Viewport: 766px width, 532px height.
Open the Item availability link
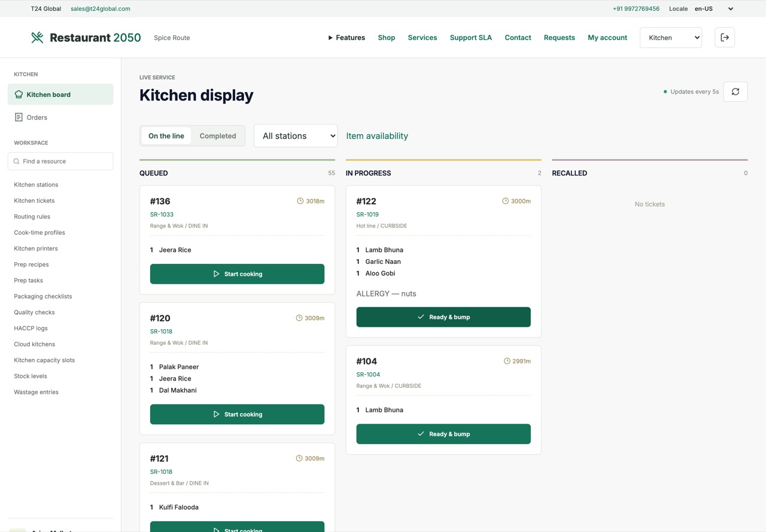coord(377,136)
